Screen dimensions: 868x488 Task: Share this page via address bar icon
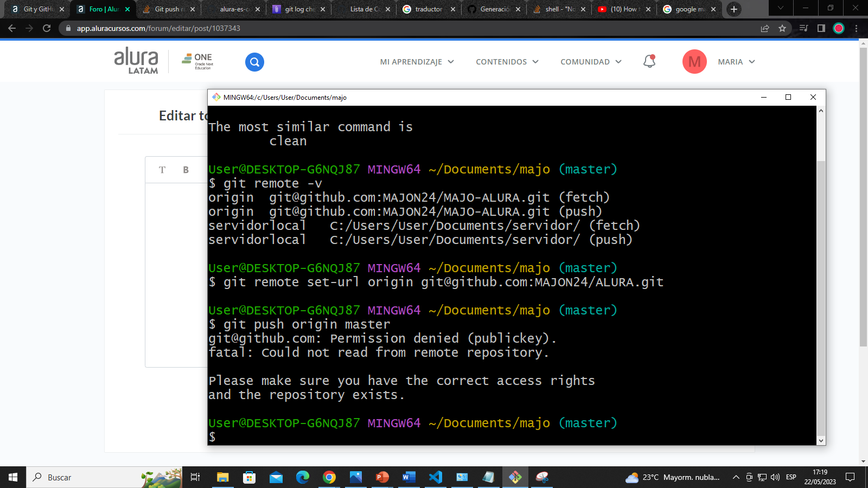coord(765,28)
